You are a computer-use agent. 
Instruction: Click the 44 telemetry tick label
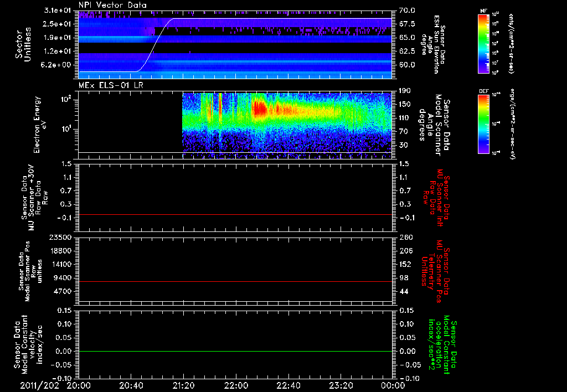[404, 291]
